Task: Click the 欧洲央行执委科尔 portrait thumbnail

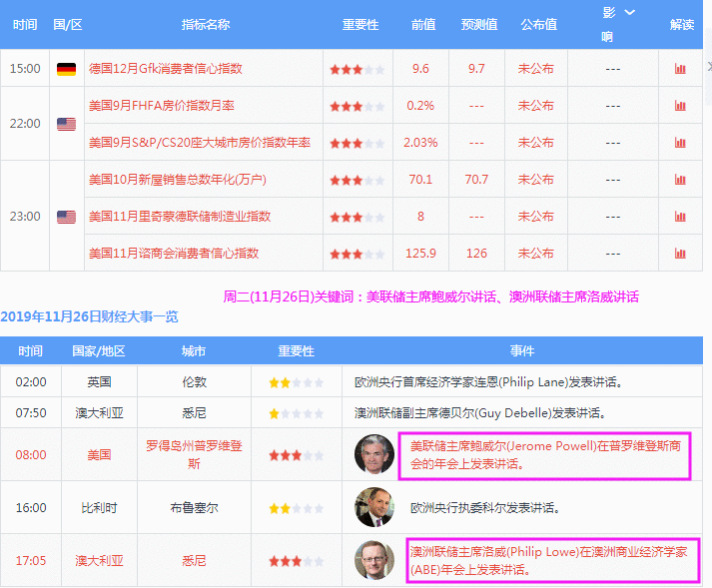Action: pyautogui.click(x=374, y=507)
